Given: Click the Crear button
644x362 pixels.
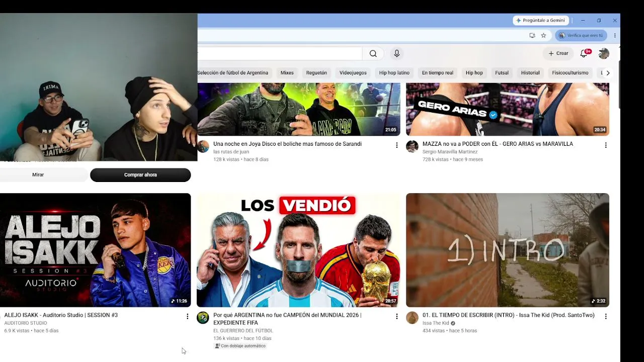Looking at the screenshot, I should [x=558, y=53].
